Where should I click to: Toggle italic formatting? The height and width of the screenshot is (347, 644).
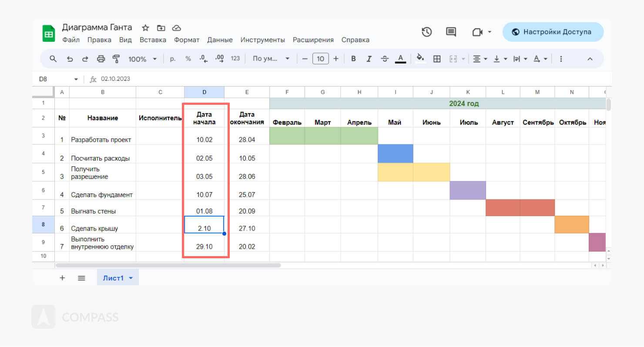[x=369, y=59]
